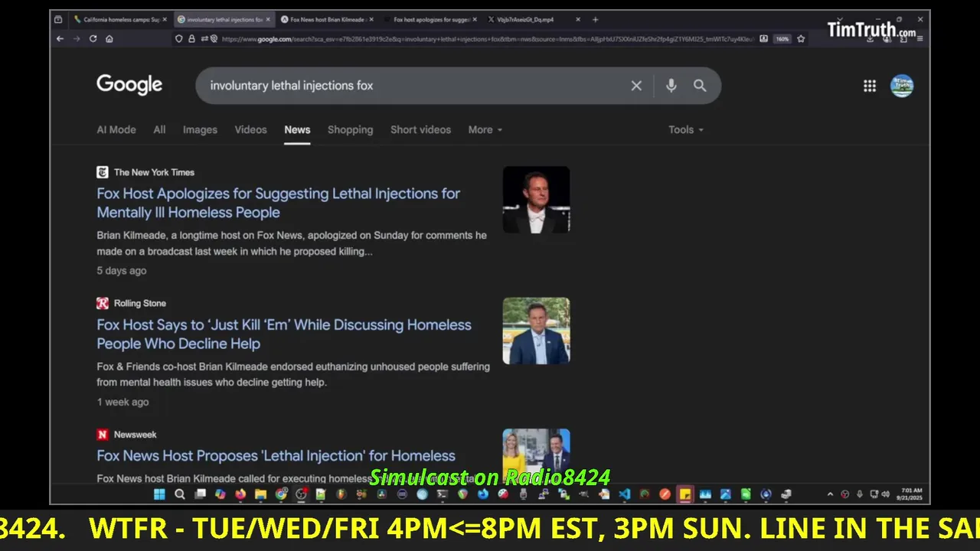Click the 160% zoom level indicator
The width and height of the screenshot is (980, 551).
tap(782, 38)
